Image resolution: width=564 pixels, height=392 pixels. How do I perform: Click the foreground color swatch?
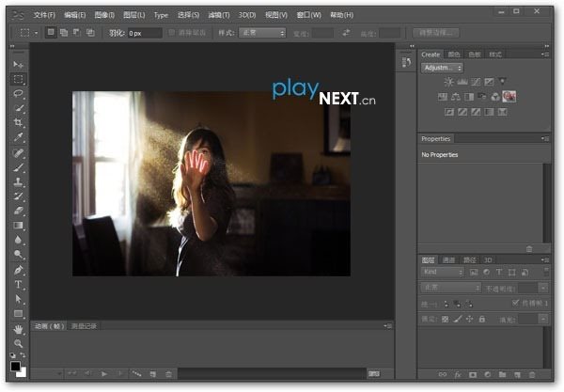point(16,367)
